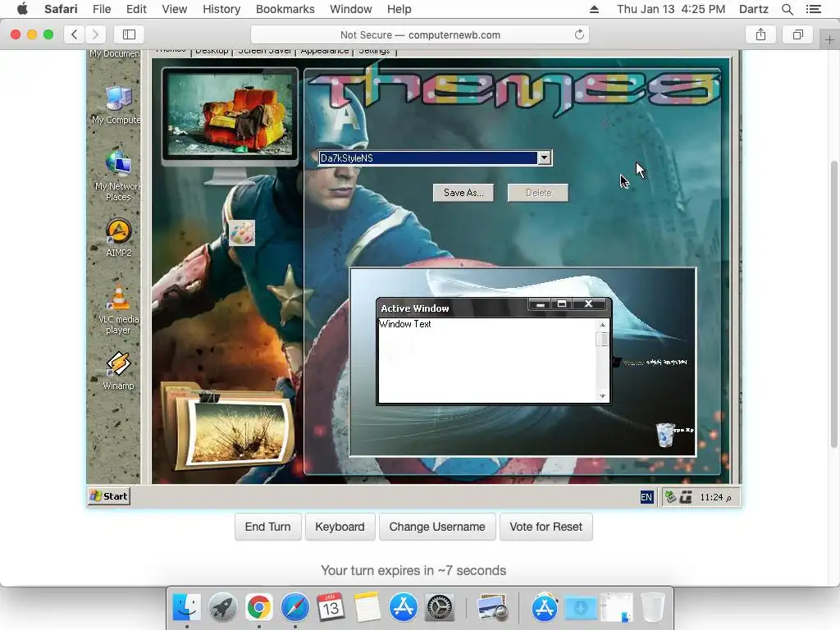Add a new Safari tab
Image resolution: width=840 pixels, height=630 pixels.
coord(829,39)
